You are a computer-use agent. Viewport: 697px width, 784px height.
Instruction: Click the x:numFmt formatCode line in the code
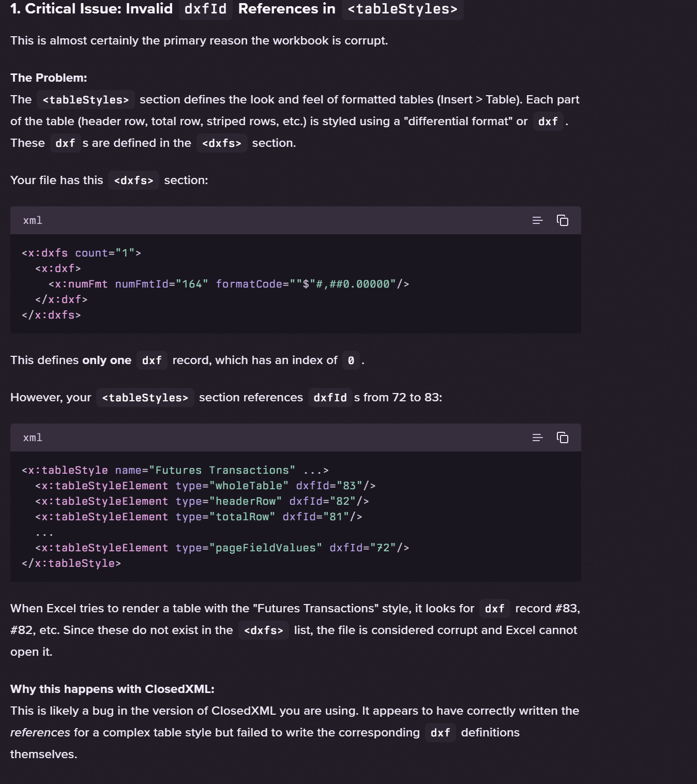pyautogui.click(x=229, y=284)
